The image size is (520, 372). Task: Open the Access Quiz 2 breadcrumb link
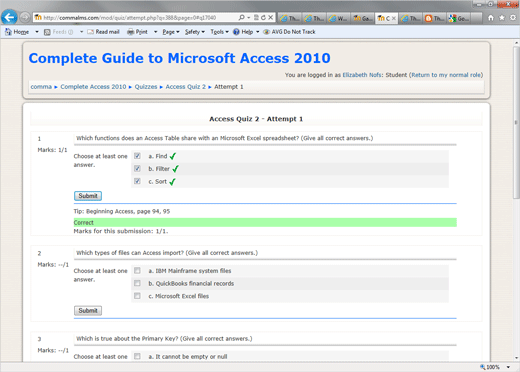pyautogui.click(x=186, y=87)
